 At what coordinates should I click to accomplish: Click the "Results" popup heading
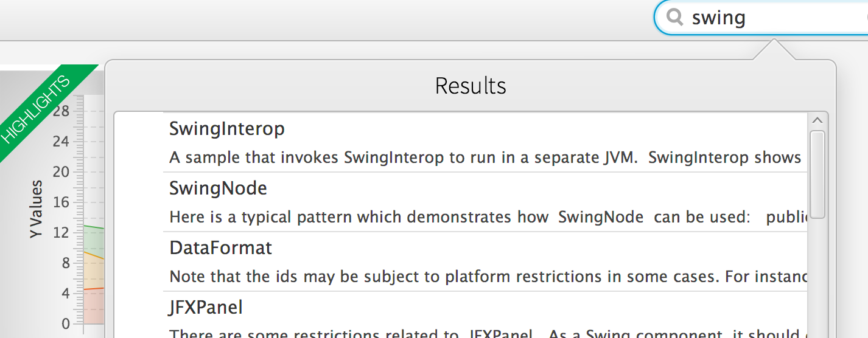pos(471,86)
